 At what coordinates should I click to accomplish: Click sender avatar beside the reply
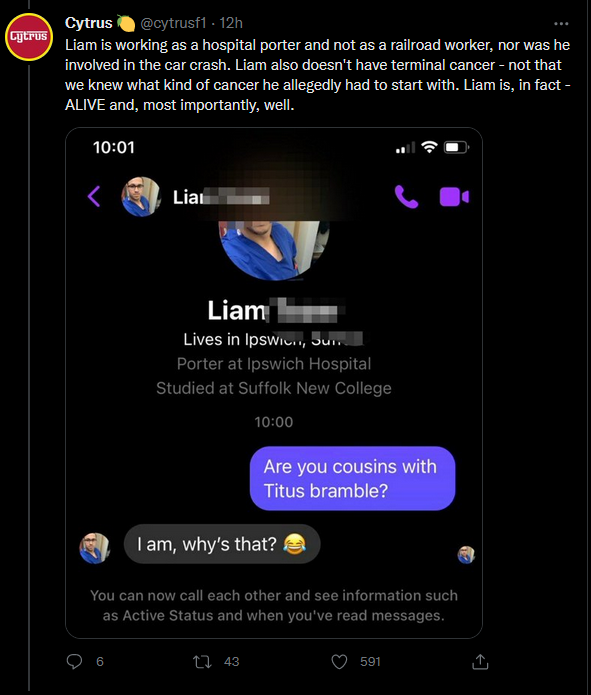point(94,548)
